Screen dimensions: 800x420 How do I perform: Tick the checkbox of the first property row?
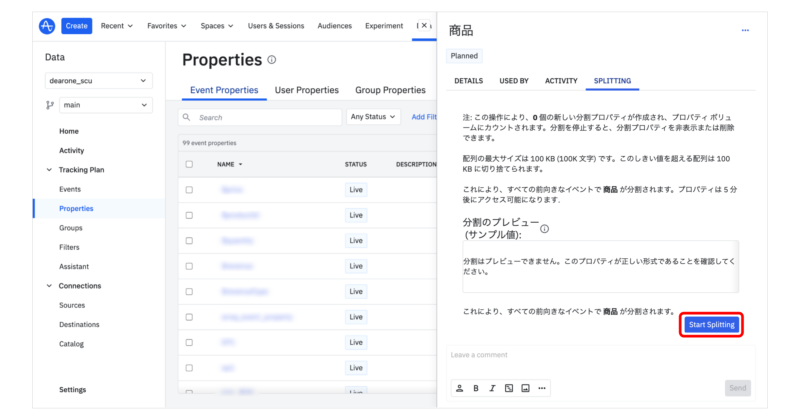coord(189,189)
